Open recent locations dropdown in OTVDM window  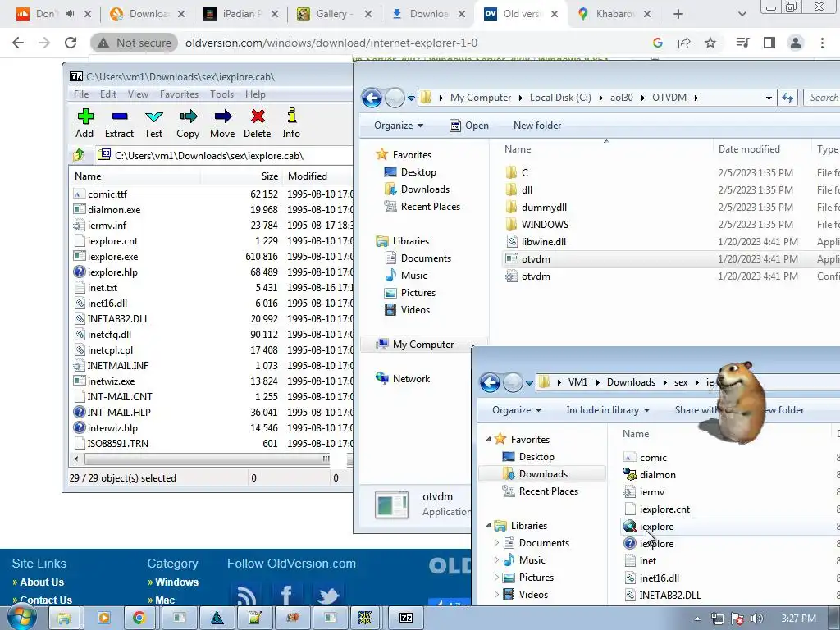click(x=411, y=98)
